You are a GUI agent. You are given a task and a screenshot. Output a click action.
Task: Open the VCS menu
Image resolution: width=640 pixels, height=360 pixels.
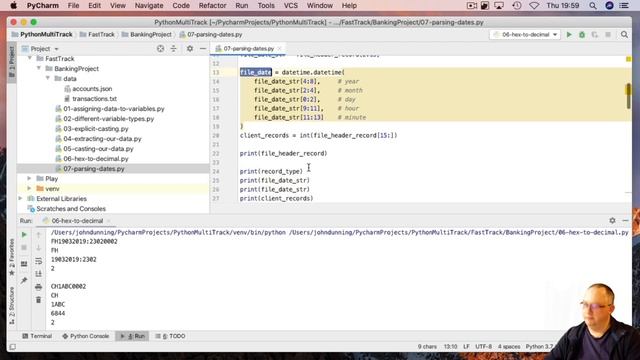(291, 6)
